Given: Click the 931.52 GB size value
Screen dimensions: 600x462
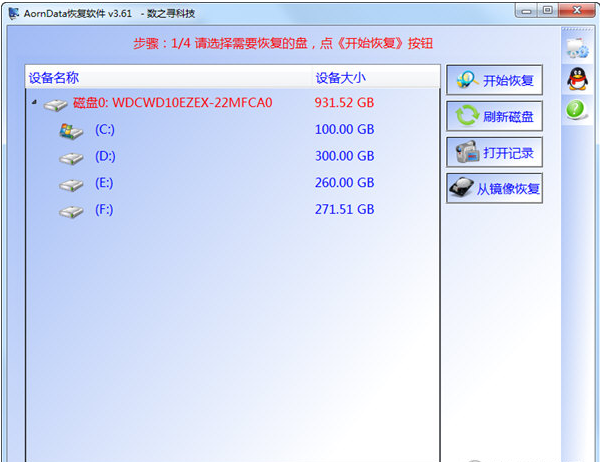Looking at the screenshot, I should [x=344, y=103].
